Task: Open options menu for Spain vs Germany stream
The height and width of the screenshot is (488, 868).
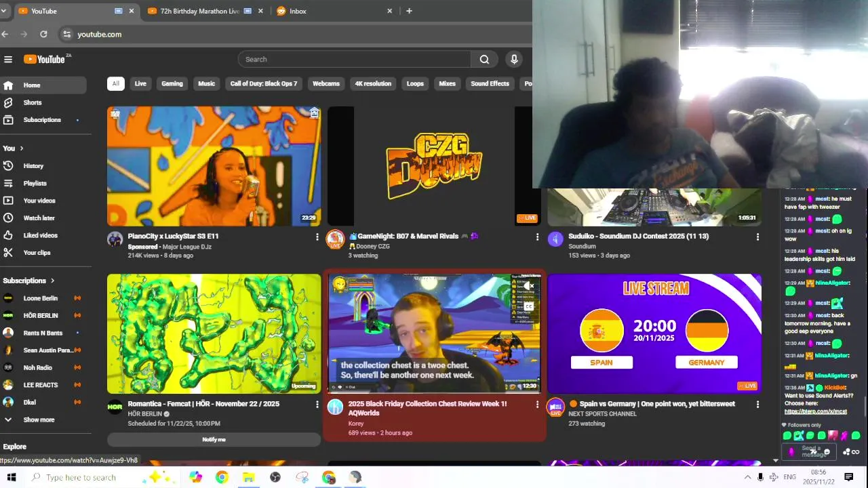Action: [x=757, y=404]
